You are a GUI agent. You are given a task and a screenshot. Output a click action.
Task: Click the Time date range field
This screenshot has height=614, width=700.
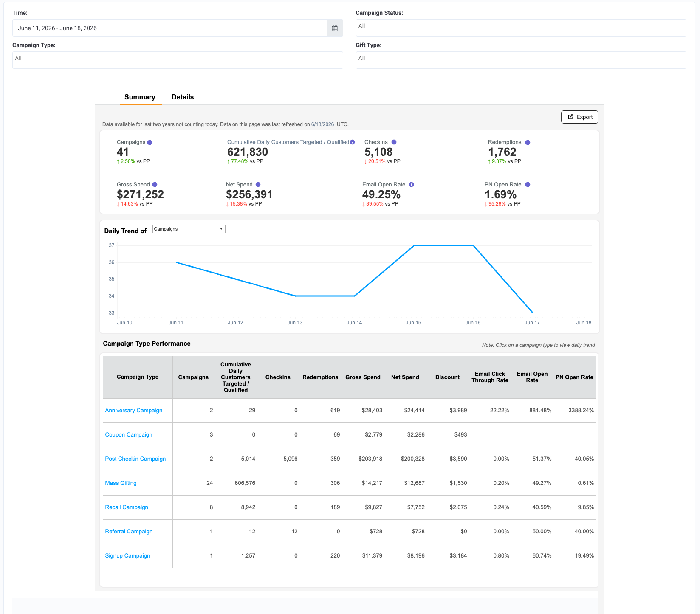pos(169,28)
